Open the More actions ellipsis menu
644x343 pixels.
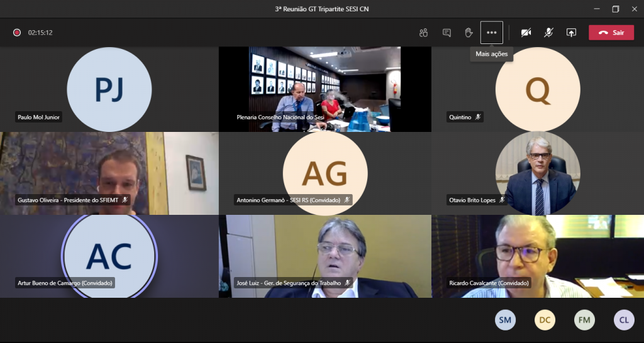point(492,33)
